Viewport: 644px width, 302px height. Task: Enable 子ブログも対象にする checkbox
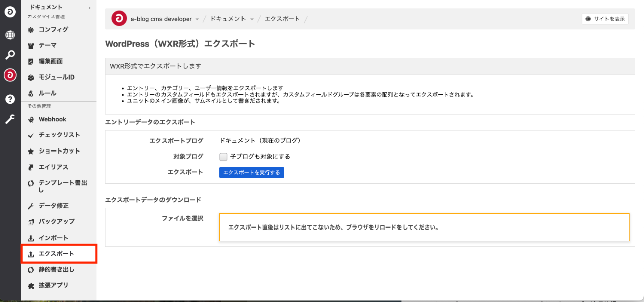pyautogui.click(x=224, y=157)
